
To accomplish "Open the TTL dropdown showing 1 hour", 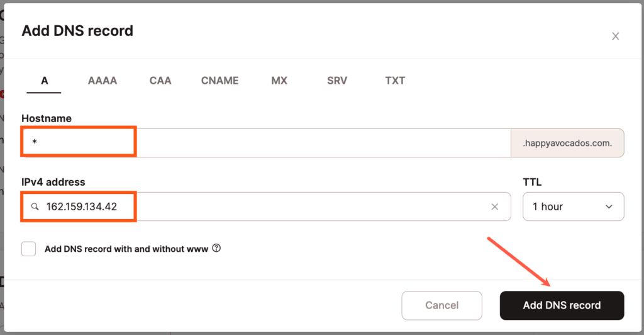I will click(574, 207).
